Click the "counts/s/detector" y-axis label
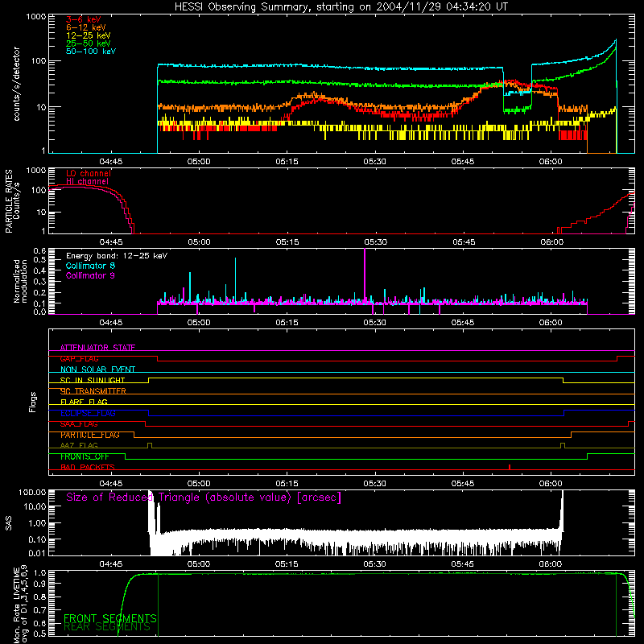 pyautogui.click(x=17, y=84)
